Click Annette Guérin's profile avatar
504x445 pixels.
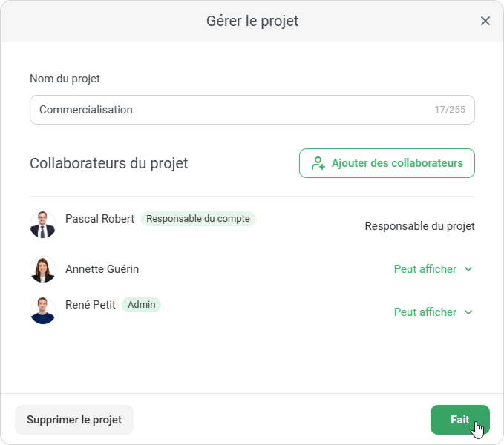(x=43, y=269)
